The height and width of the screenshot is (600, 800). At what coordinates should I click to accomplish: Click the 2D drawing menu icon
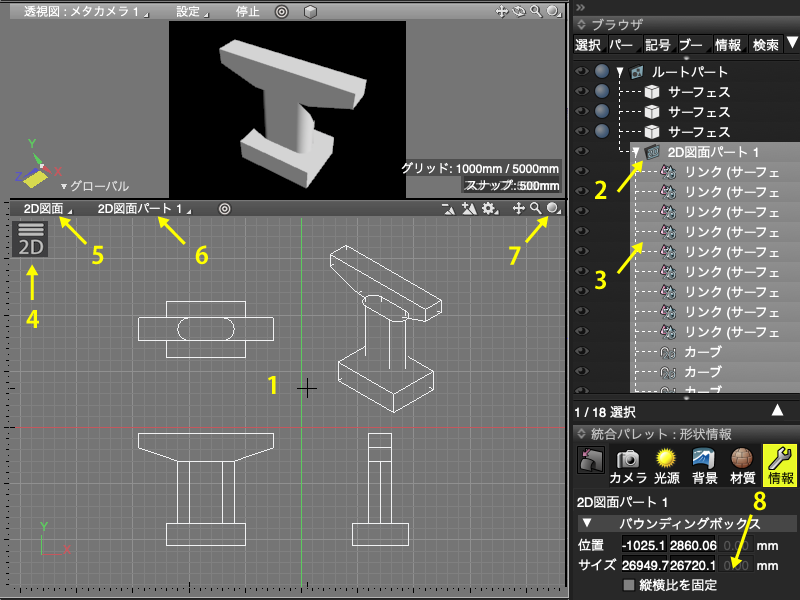[32, 240]
